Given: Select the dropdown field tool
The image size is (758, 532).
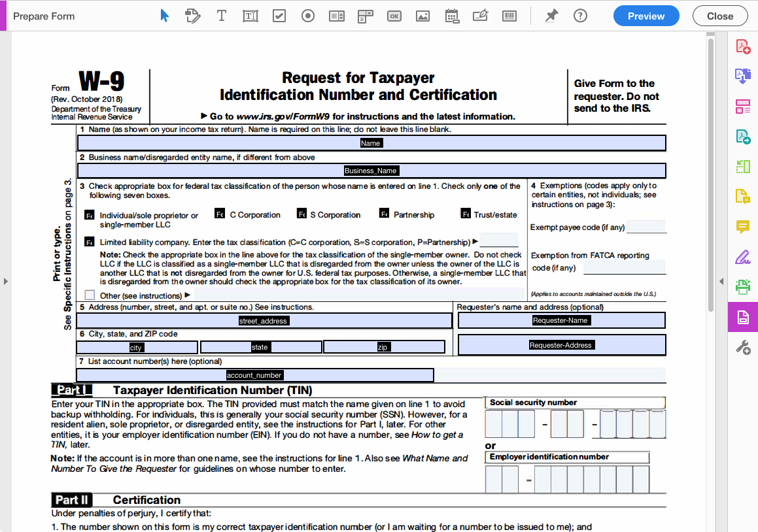Looking at the screenshot, I should tap(366, 16).
